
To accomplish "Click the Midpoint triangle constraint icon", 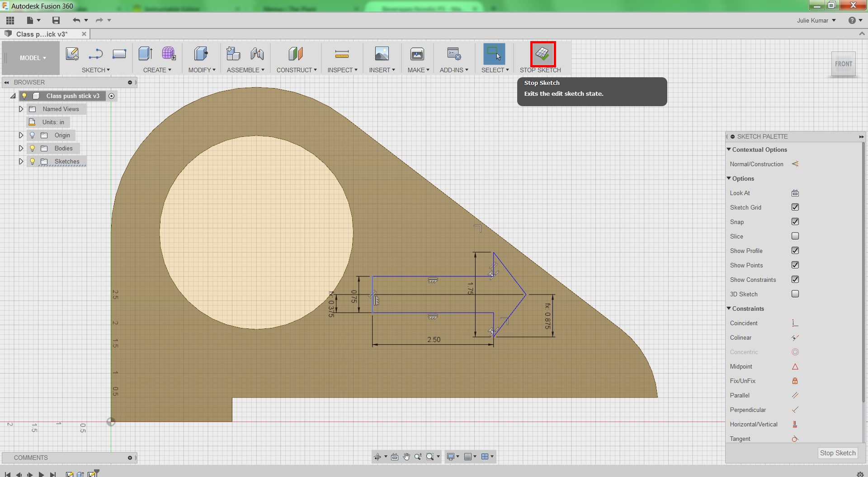I will coord(795,366).
